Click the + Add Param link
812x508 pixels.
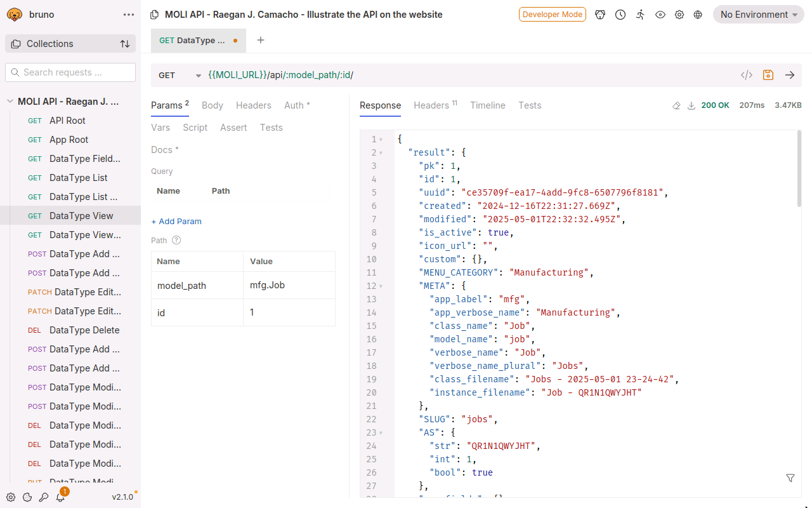coord(176,222)
